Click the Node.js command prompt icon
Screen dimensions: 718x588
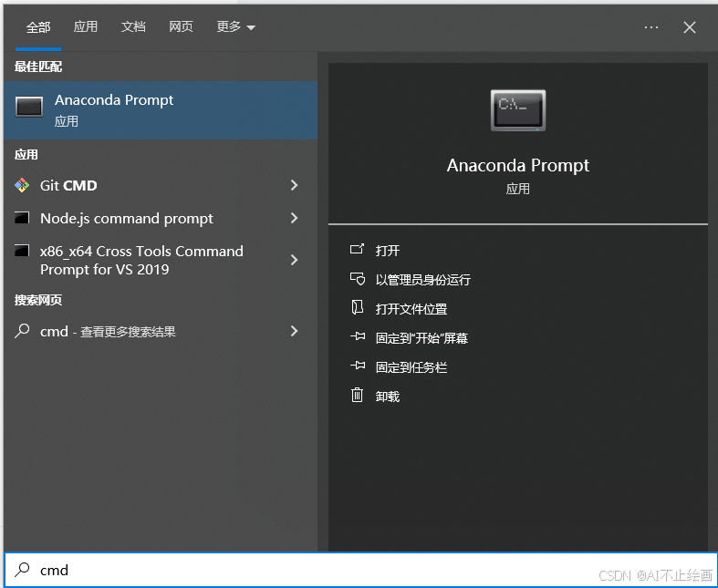pos(22,218)
